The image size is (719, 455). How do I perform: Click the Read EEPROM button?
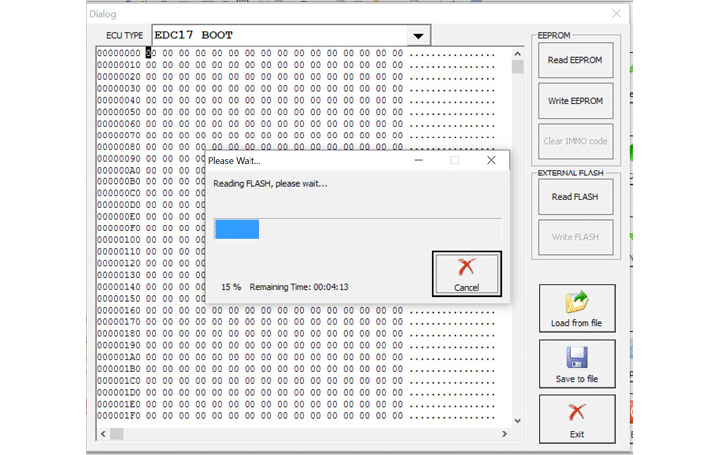[575, 60]
